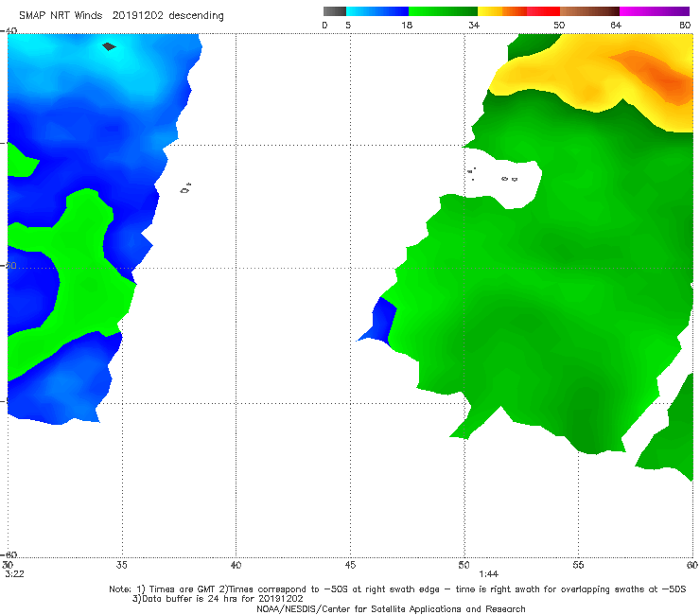Click the swath time '3:22'
The image size is (700, 615).
pos(15,574)
